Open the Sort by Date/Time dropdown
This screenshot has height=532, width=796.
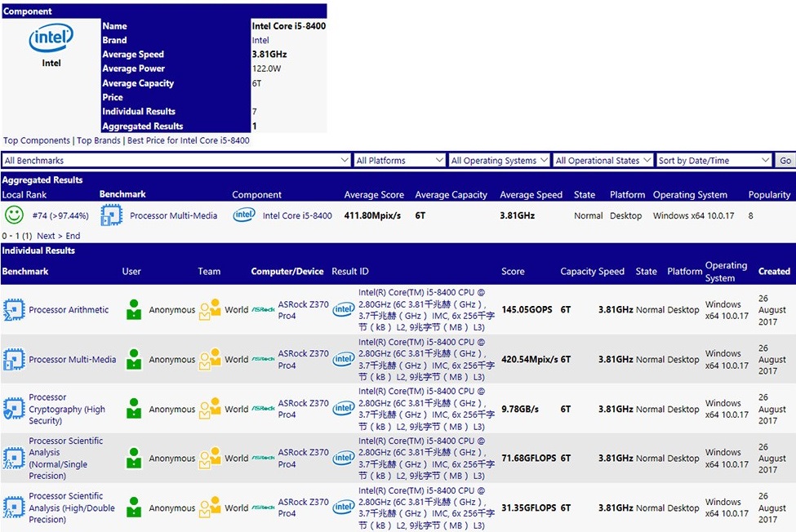(714, 160)
